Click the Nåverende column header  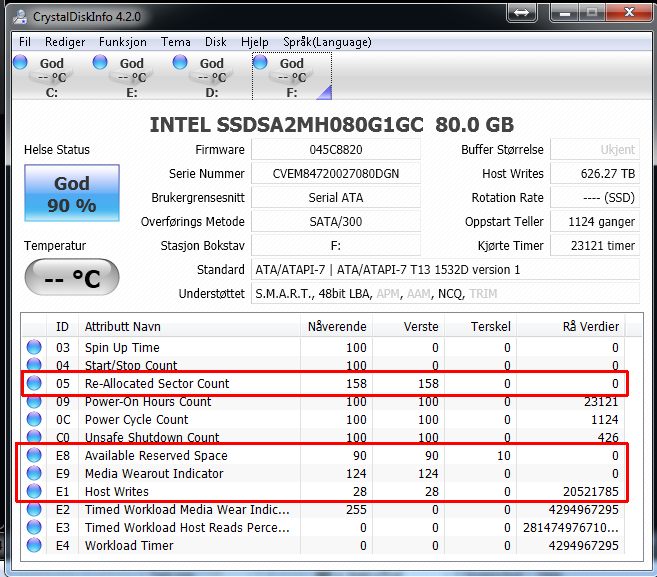click(336, 326)
